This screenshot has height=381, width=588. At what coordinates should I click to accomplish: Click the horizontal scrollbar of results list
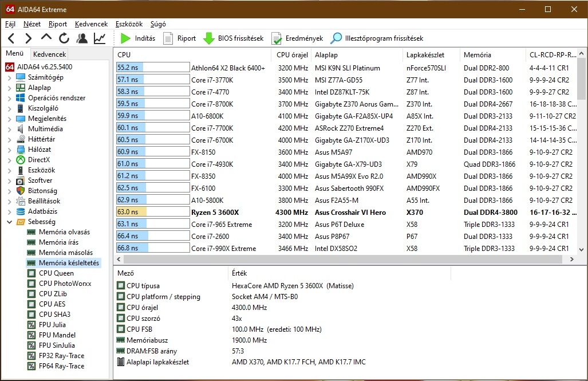[342, 260]
